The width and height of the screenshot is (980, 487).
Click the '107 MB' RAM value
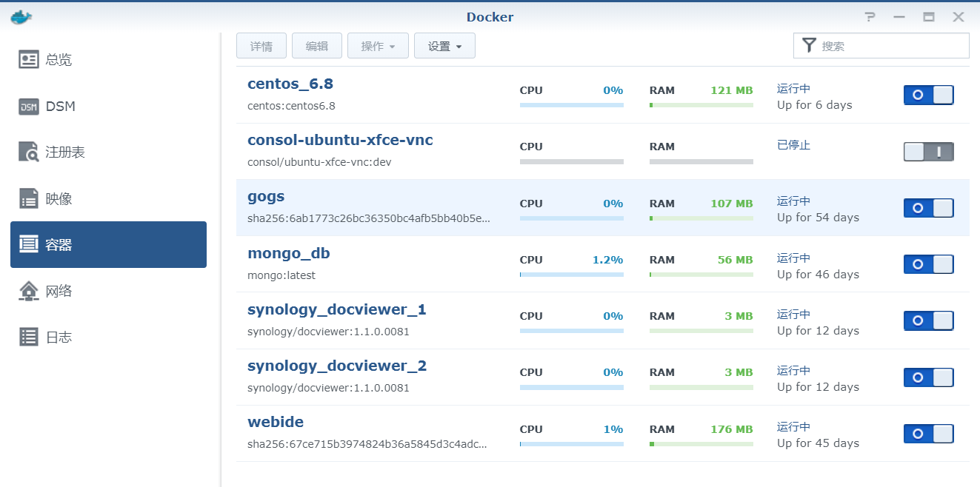click(731, 204)
